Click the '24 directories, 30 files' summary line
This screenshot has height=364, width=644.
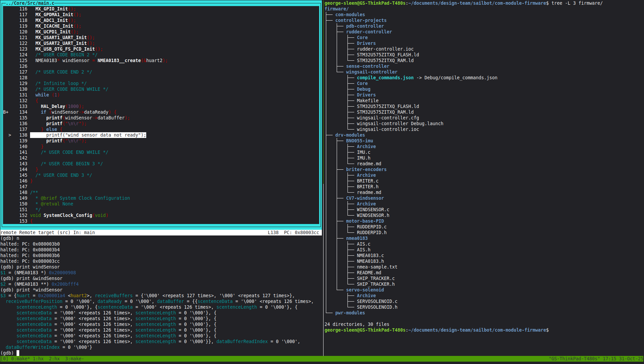[x=357, y=324]
